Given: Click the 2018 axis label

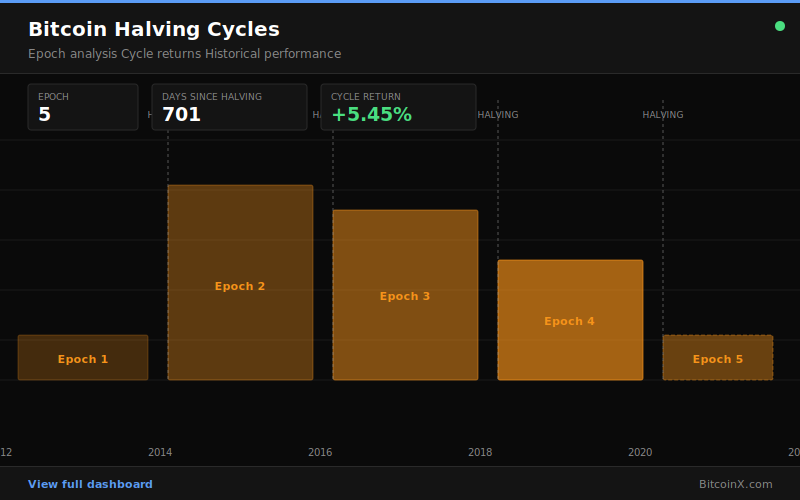Looking at the screenshot, I should coord(480,452).
